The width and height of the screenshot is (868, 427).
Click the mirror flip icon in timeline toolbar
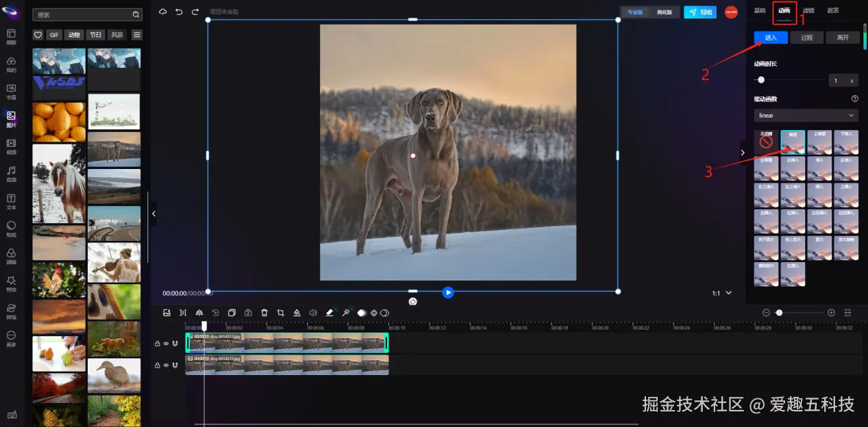(x=199, y=313)
